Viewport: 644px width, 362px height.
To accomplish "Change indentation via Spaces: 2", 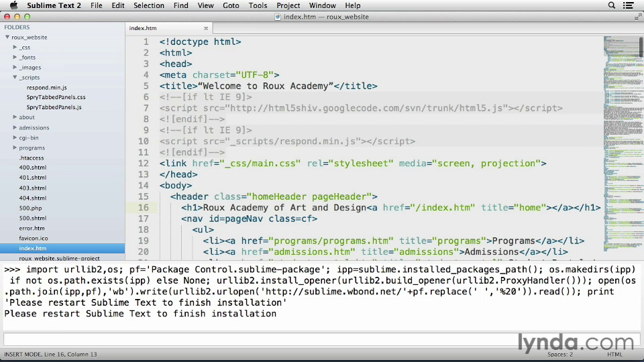I will click(559, 354).
